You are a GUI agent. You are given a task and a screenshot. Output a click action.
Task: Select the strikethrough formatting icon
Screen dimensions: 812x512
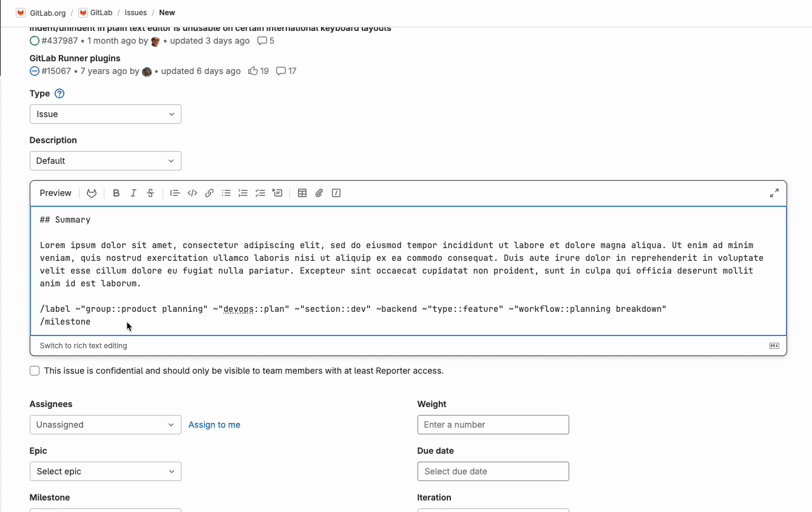coord(150,193)
